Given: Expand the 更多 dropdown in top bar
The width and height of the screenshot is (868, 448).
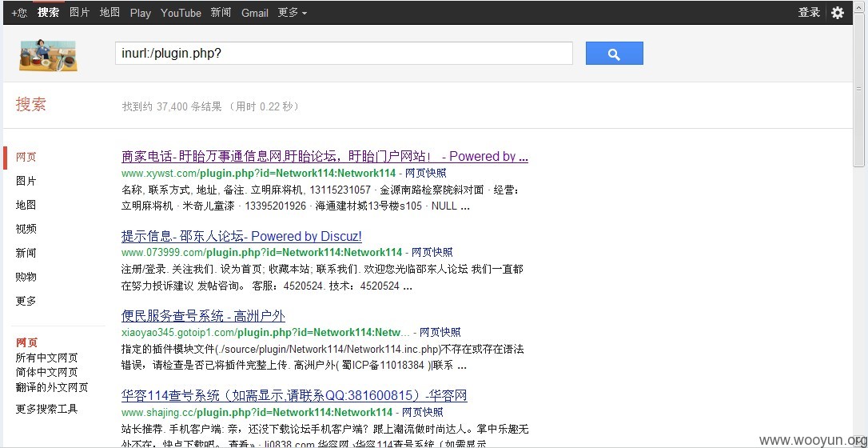Looking at the screenshot, I should click(293, 12).
